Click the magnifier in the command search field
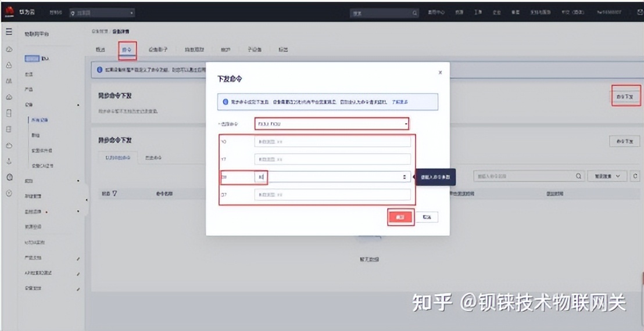The width and height of the screenshot is (644, 331). (578, 176)
